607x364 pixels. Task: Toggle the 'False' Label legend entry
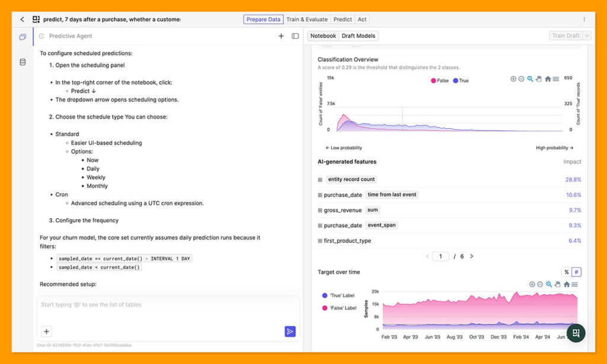click(x=340, y=308)
